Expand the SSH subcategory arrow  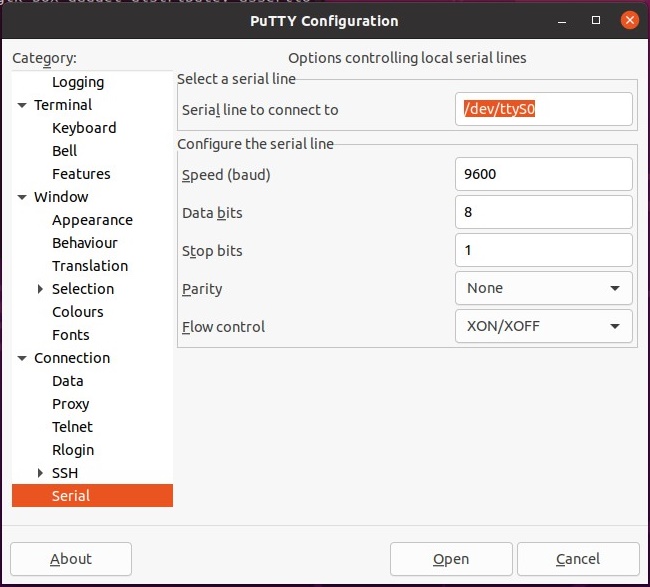click(x=40, y=473)
